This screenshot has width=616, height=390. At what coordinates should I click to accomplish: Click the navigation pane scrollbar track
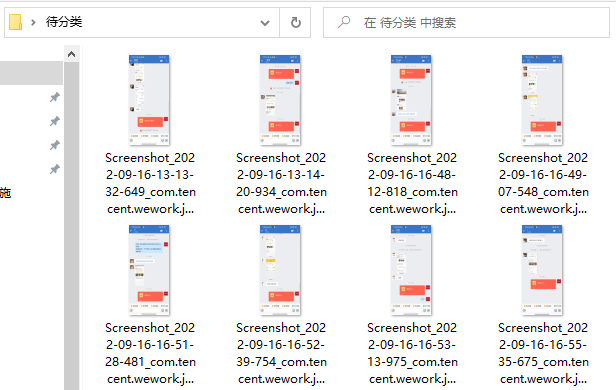tap(72, 226)
